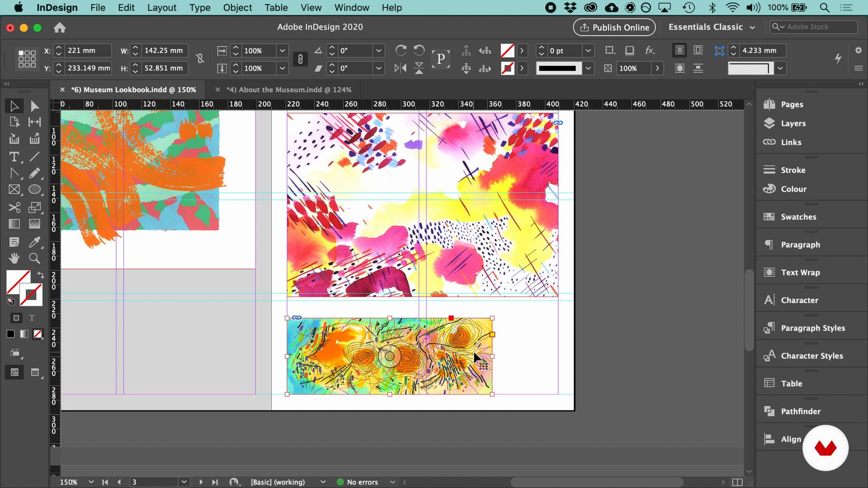Open the Layers panel
The image size is (868, 488).
(x=793, y=123)
